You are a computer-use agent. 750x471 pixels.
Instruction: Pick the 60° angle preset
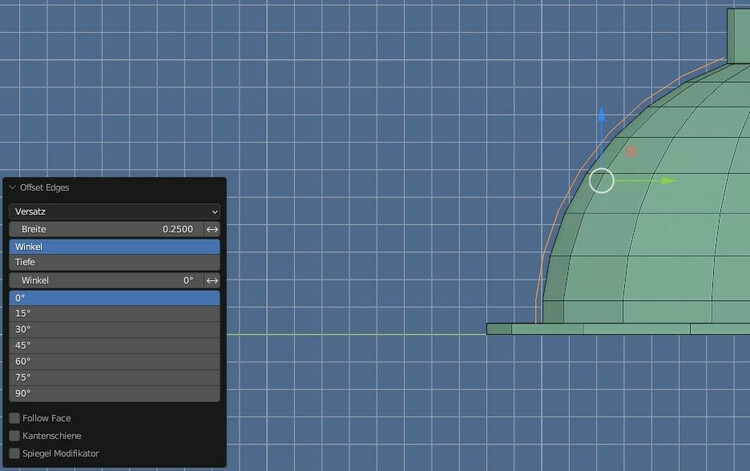click(x=114, y=361)
